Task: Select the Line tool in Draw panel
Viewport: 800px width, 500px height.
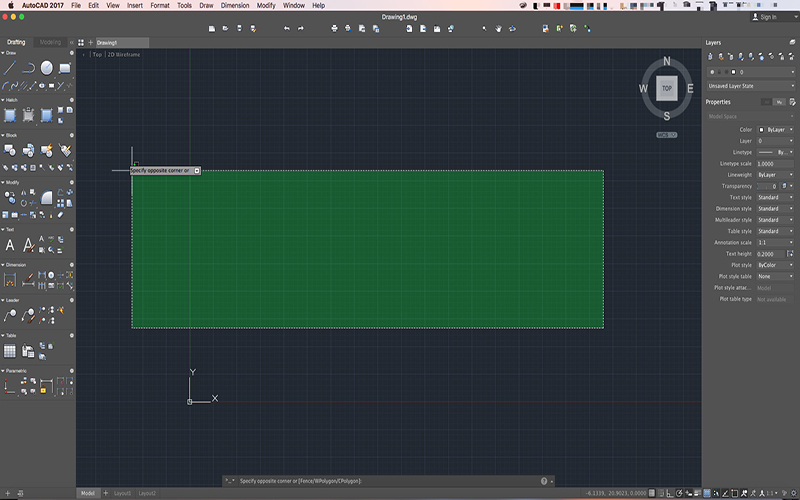Action: click(x=10, y=67)
